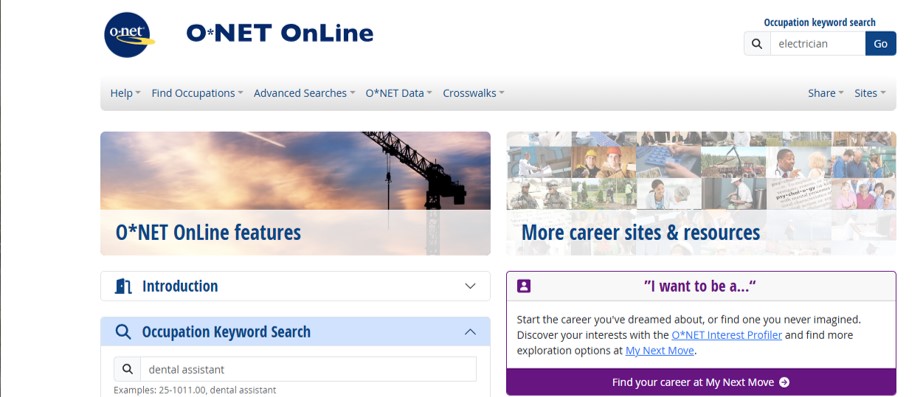Click the O*NET round logo icon

[x=129, y=35]
